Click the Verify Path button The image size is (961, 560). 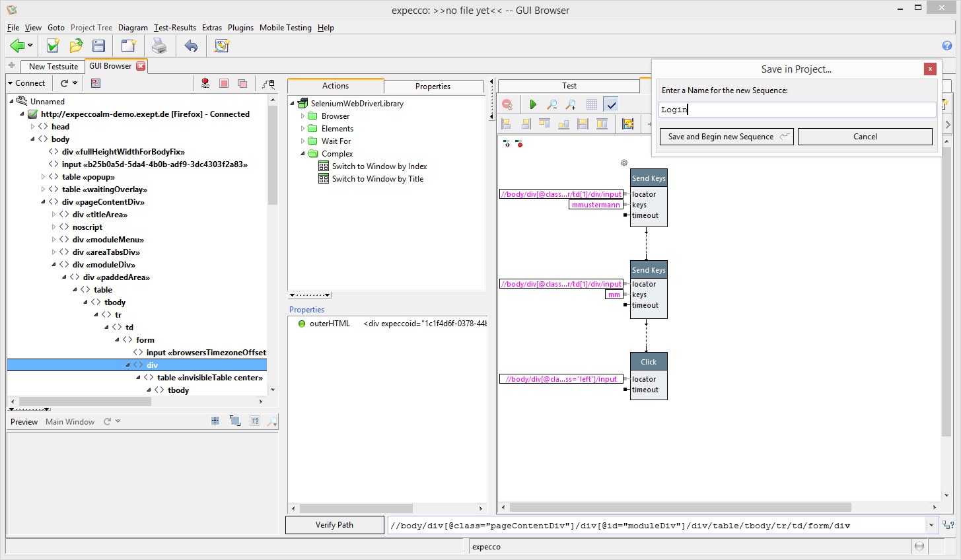tap(334, 525)
